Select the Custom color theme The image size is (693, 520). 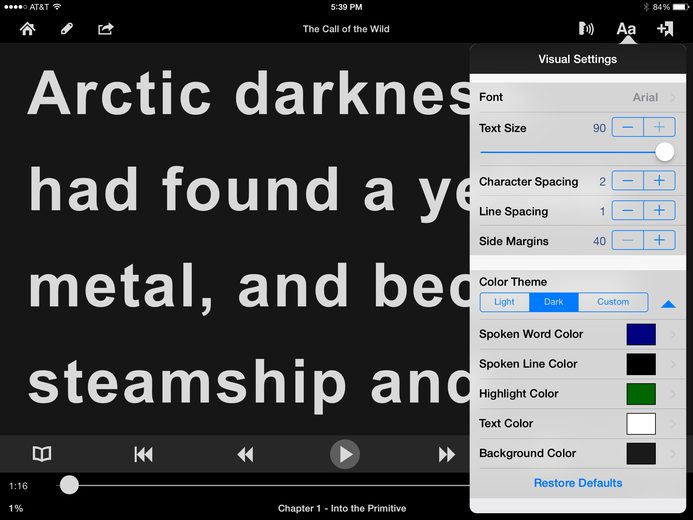[x=613, y=302]
